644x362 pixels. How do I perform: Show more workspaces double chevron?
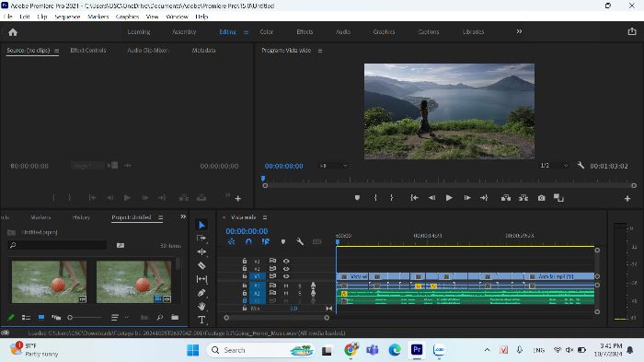(519, 31)
